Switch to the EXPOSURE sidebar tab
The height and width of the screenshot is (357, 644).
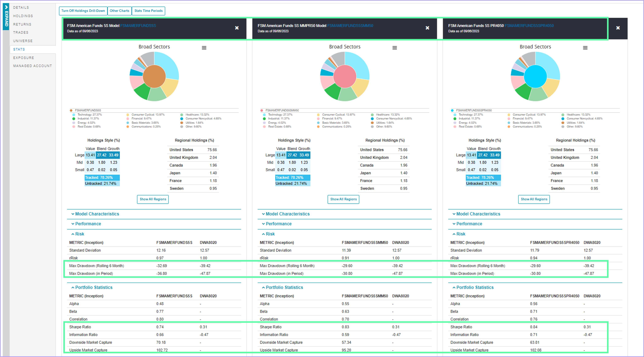point(23,58)
